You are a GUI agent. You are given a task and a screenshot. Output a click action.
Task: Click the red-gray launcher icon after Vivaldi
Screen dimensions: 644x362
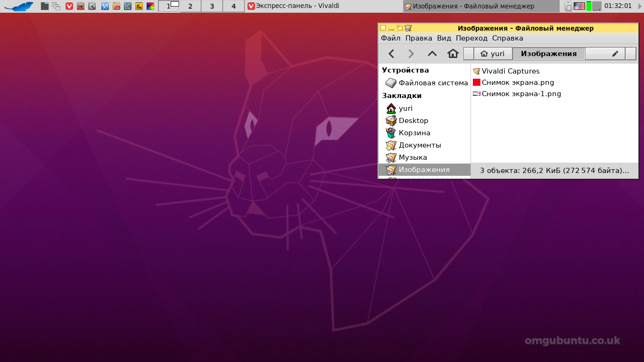coord(81,6)
